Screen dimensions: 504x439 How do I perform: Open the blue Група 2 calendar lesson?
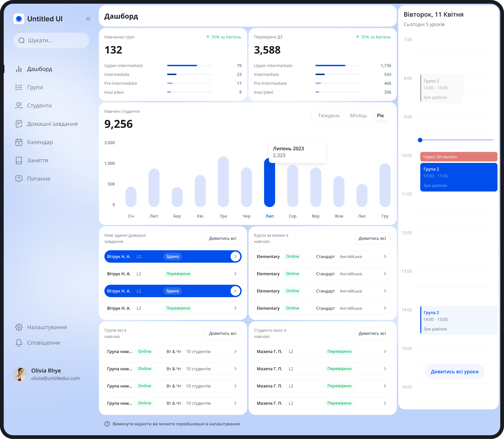458,177
